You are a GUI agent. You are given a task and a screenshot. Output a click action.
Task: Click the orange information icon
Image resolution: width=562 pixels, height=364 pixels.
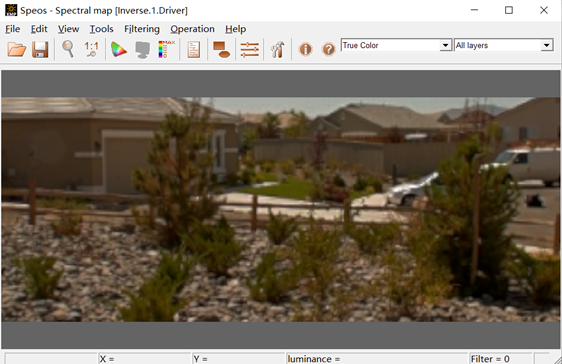pyautogui.click(x=305, y=49)
